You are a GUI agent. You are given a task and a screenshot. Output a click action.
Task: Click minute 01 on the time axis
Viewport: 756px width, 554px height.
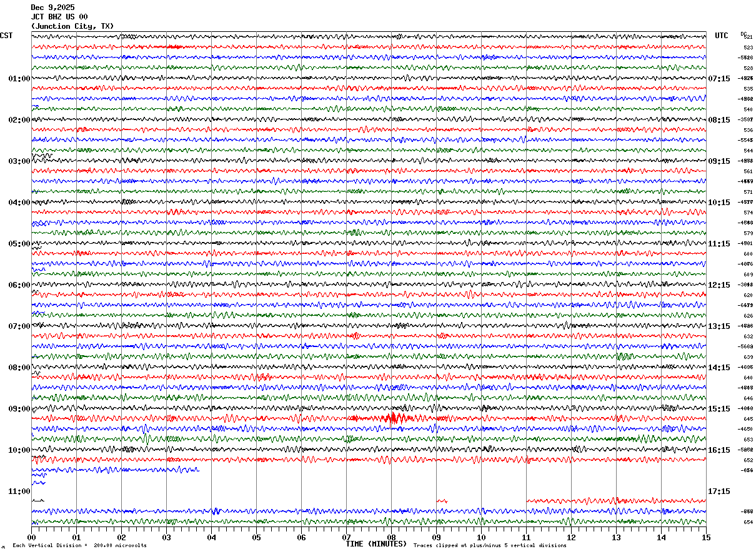click(x=76, y=537)
